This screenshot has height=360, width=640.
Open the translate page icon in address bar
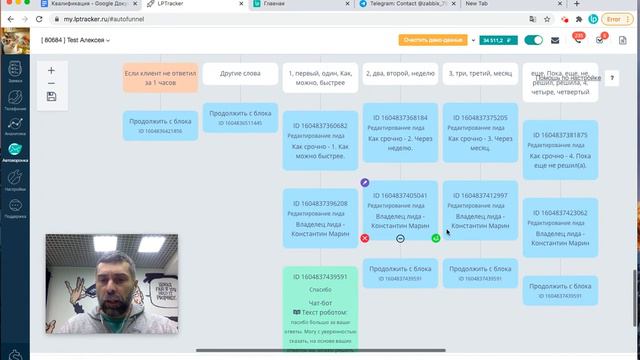[x=533, y=19]
